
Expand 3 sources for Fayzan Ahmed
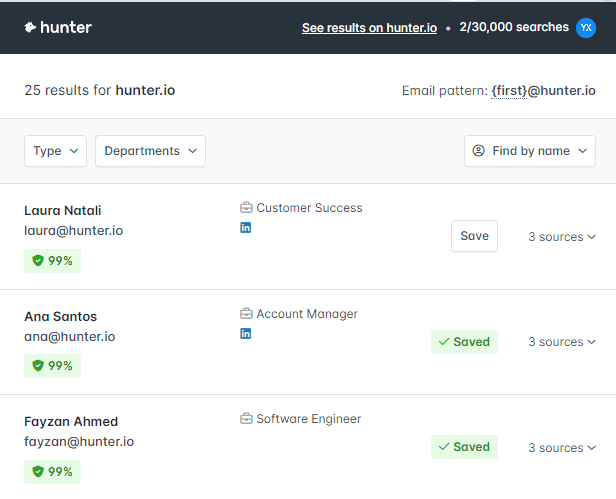click(562, 448)
